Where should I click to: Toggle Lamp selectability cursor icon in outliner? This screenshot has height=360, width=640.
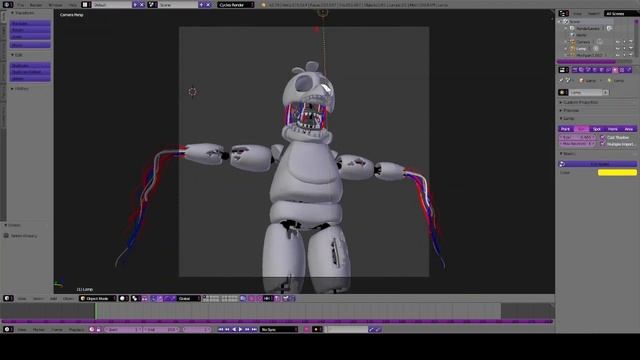[x=624, y=49]
